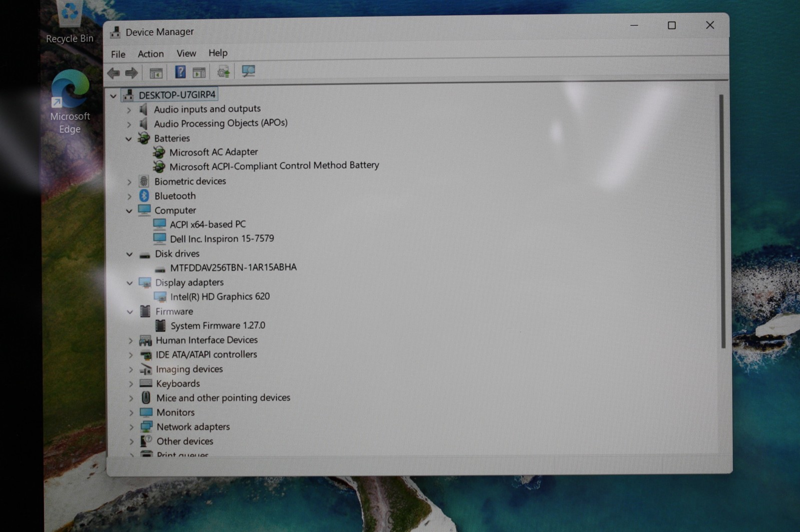Click the Scan for hardware changes monitor icon
This screenshot has width=800, height=532.
click(248, 71)
